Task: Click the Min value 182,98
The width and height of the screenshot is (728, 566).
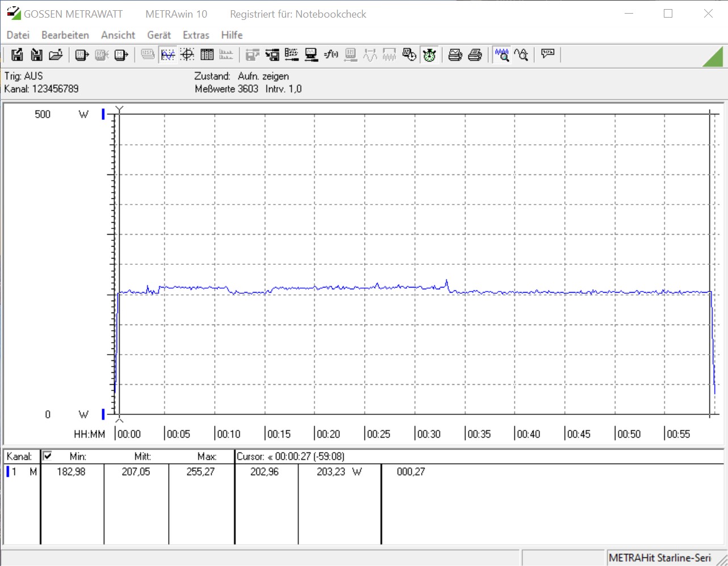Action: point(71,472)
